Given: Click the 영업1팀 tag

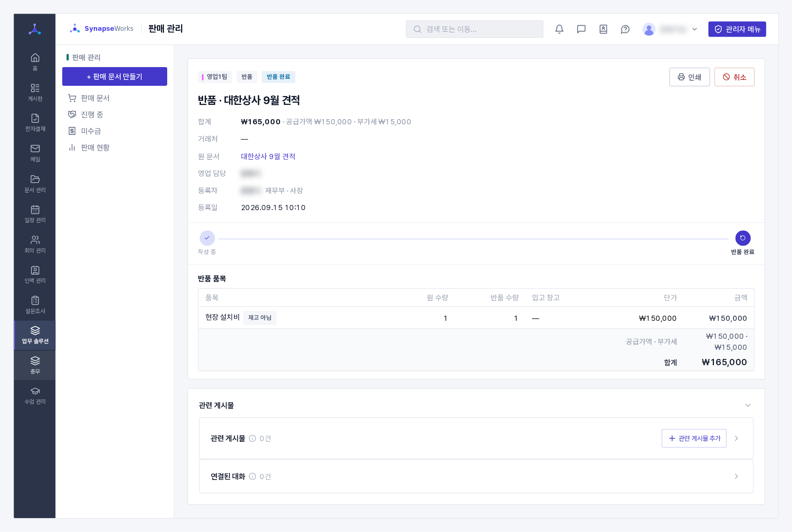Looking at the screenshot, I should pos(215,77).
